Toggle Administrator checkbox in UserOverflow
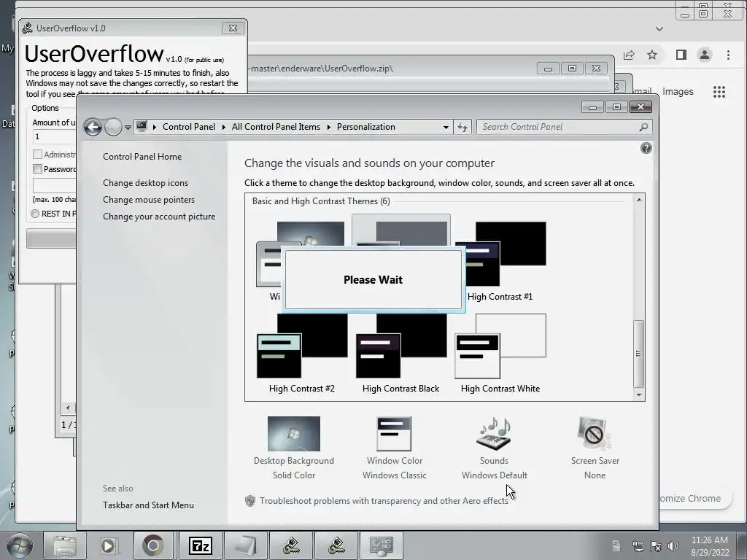The height and width of the screenshot is (560, 747). pyautogui.click(x=37, y=155)
